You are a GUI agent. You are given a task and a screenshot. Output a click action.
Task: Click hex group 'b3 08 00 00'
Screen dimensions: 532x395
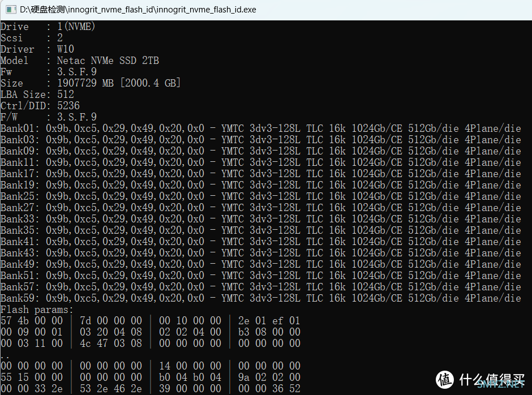pyautogui.click(x=269, y=332)
